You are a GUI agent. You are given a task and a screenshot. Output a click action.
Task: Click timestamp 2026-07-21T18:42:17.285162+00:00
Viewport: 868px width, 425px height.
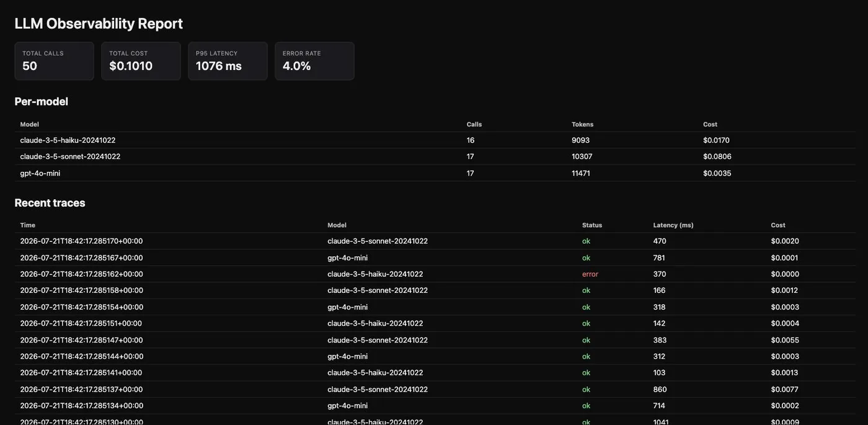pyautogui.click(x=81, y=274)
